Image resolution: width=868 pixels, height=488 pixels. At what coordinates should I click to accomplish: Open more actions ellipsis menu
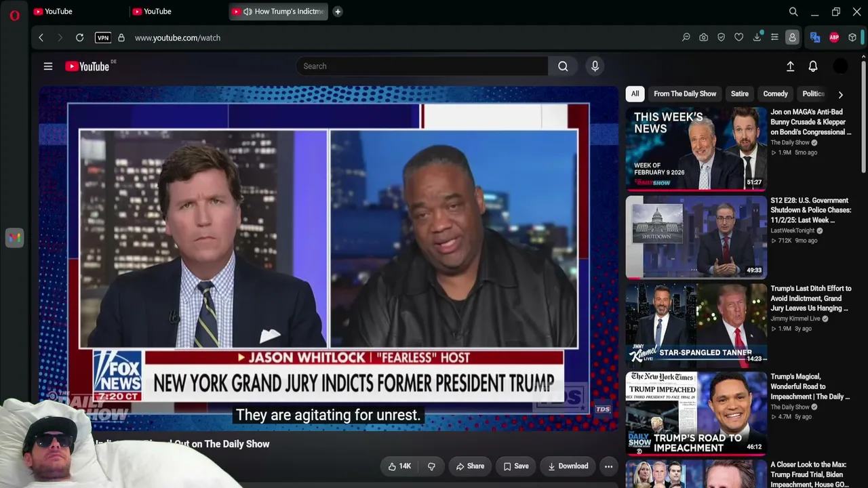608,466
